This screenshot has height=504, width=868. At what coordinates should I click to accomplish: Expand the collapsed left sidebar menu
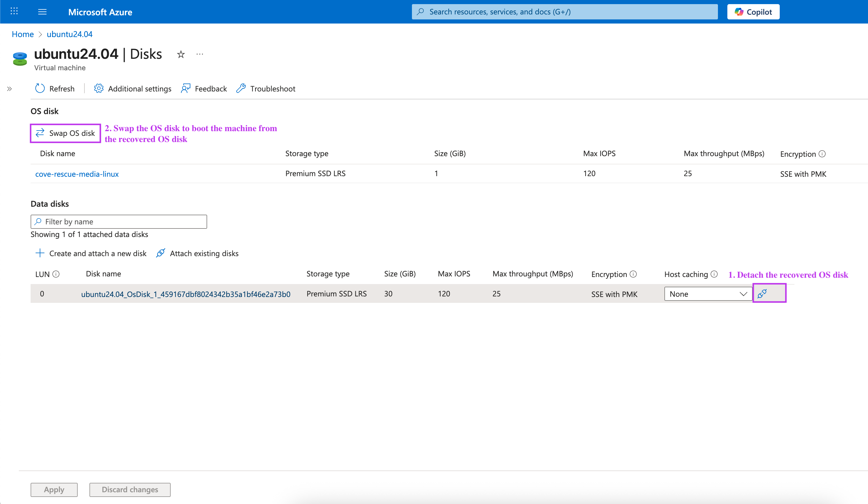(9, 89)
